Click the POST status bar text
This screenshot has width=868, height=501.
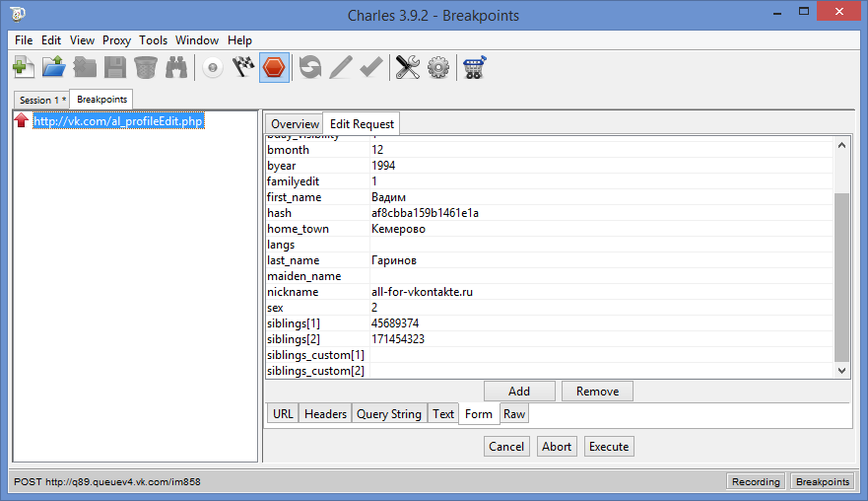[x=107, y=481]
